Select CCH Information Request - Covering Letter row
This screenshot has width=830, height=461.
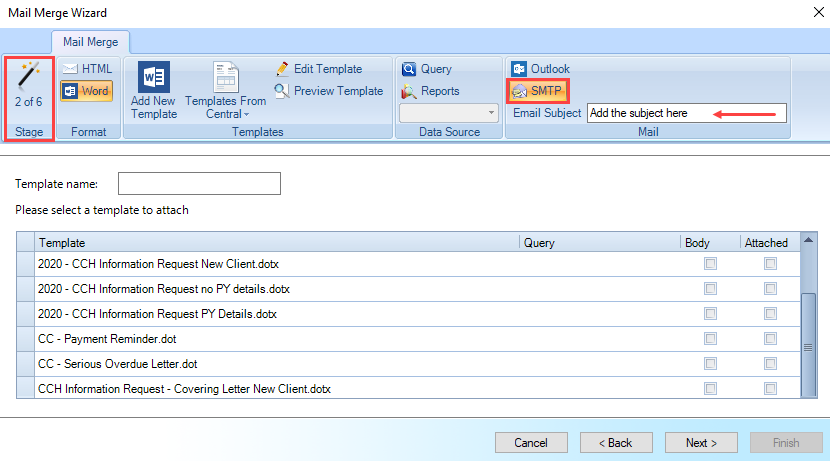(x=408, y=388)
